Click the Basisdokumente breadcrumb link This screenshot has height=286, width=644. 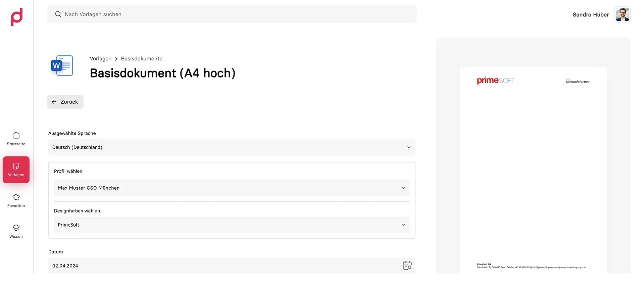point(142,59)
